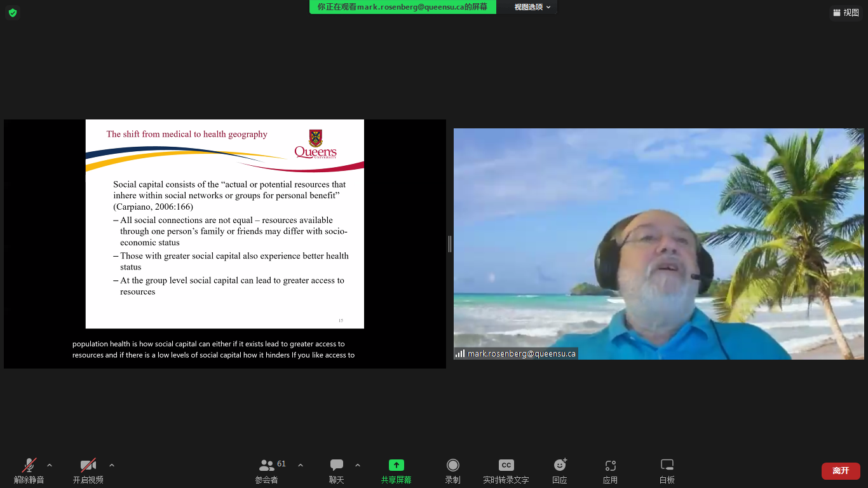The height and width of the screenshot is (488, 868).
Task: Expand the chat options chevron
Action: point(358,465)
